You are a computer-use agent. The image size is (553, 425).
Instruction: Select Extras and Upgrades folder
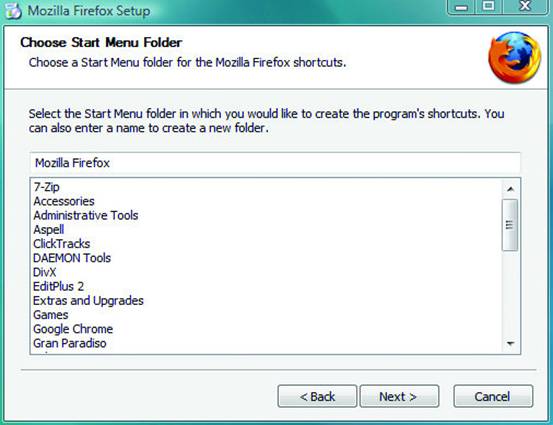point(89,300)
